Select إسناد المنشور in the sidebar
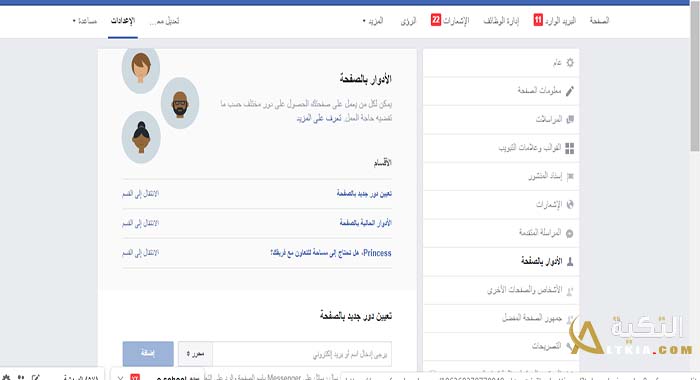This screenshot has height=380, width=700. (x=501, y=176)
